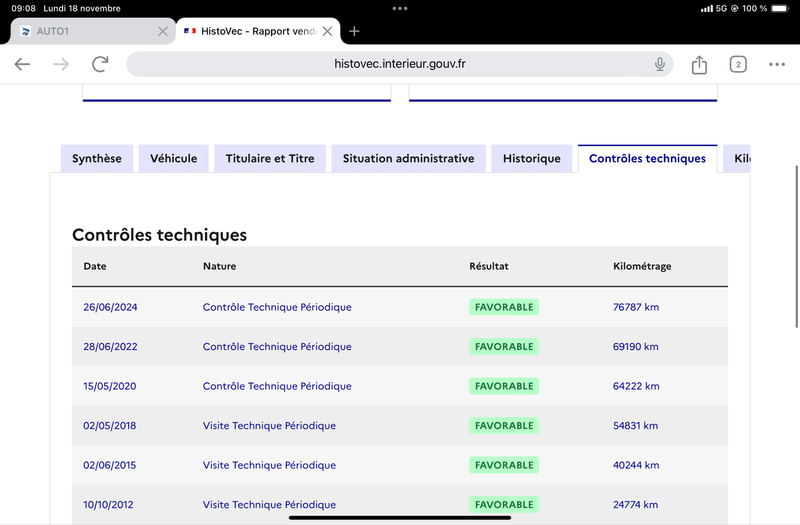Open the Situation administrative tab

pyautogui.click(x=409, y=159)
